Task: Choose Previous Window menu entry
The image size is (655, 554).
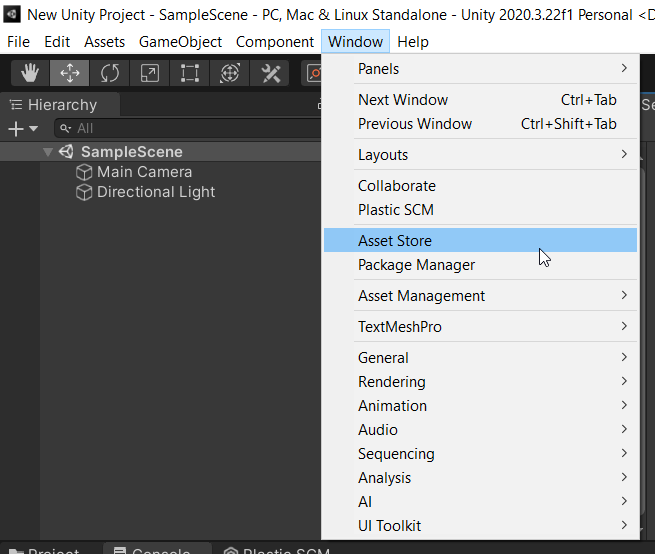Action: pyautogui.click(x=480, y=124)
